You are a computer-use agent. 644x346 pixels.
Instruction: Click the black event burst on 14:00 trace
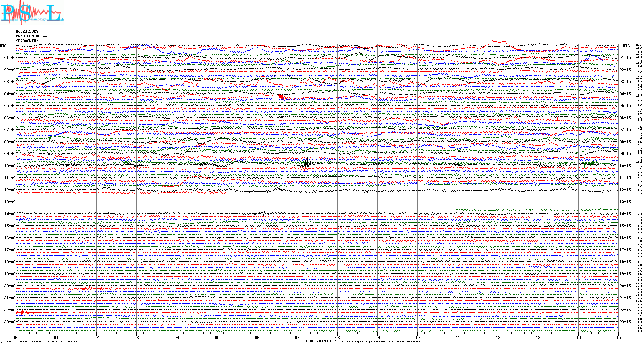[263, 213]
